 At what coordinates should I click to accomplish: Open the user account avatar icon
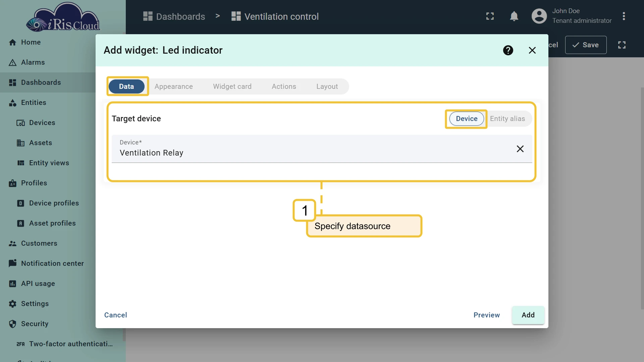(539, 16)
